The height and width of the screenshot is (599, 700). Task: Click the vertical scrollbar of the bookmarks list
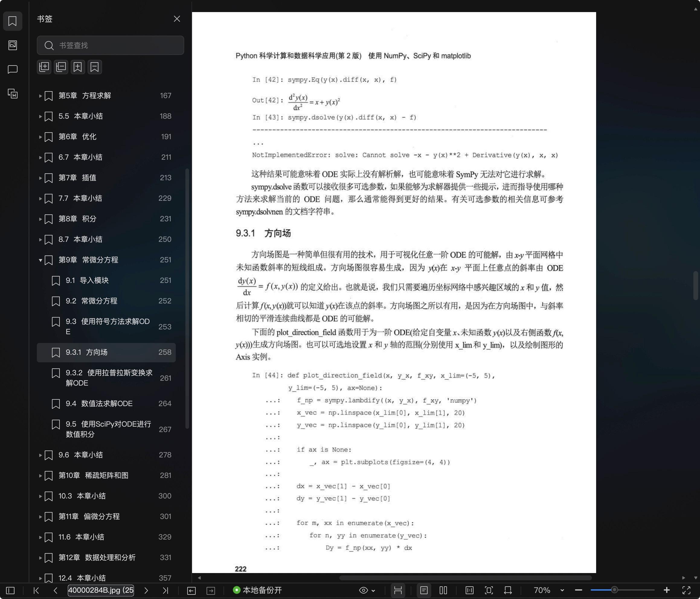[x=187, y=299]
